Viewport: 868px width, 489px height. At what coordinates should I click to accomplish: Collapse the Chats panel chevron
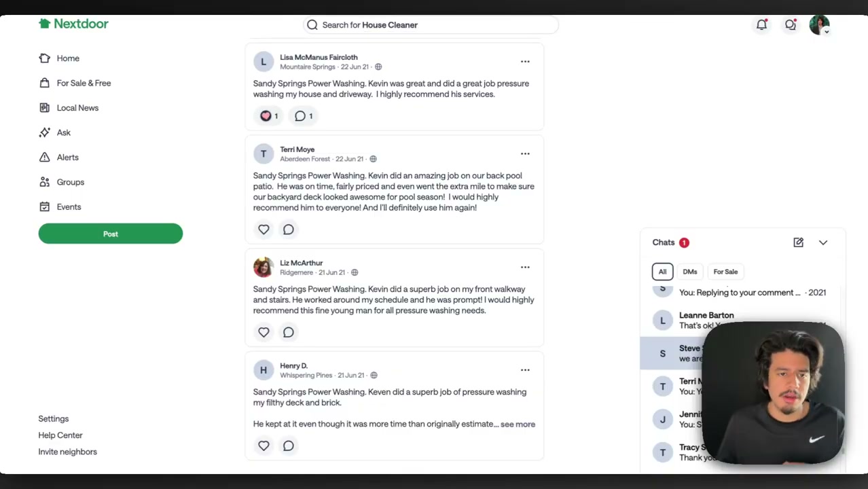coord(823,242)
